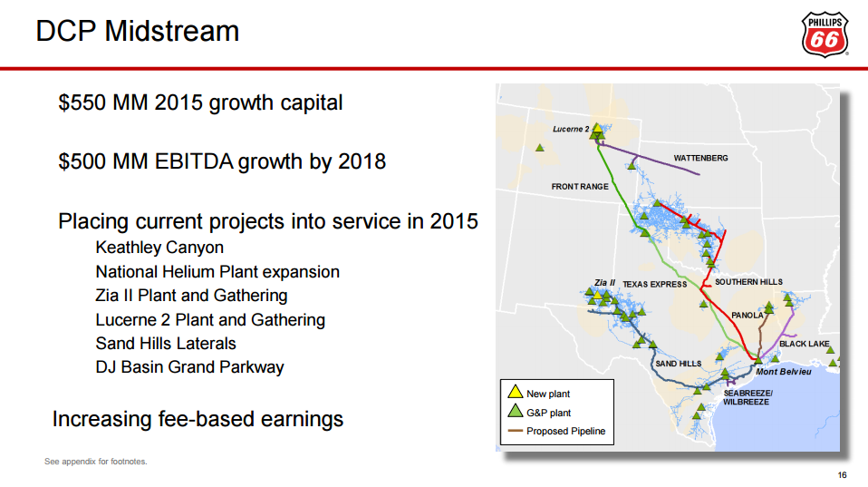
Task: Click the yellow New plant legend triangle
Action: pyautogui.click(x=516, y=393)
